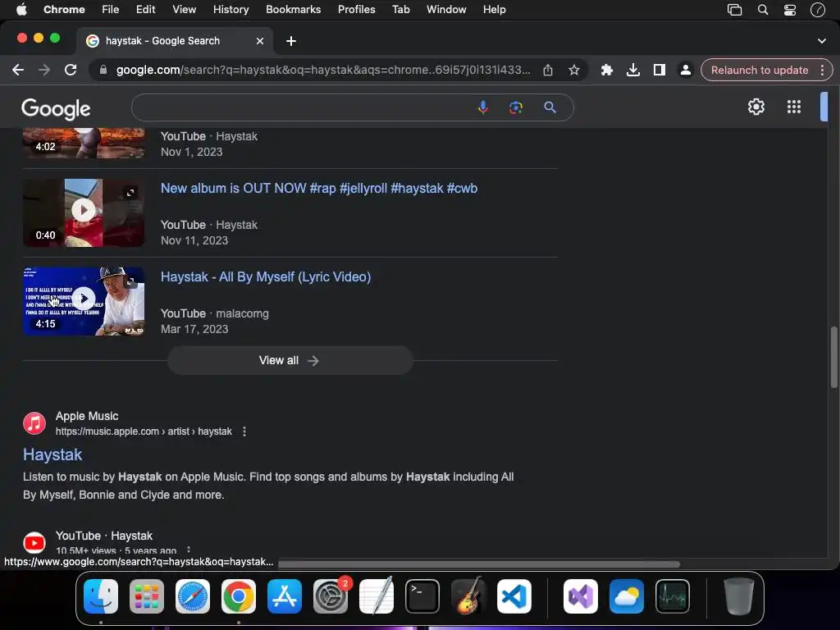Click Apple Music favicon in result
This screenshot has width=840, height=630.
click(x=34, y=423)
